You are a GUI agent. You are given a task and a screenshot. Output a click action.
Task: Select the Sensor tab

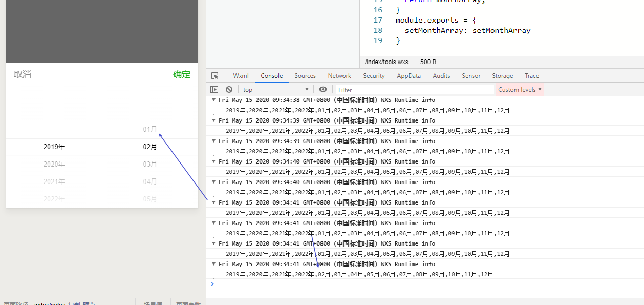point(471,75)
